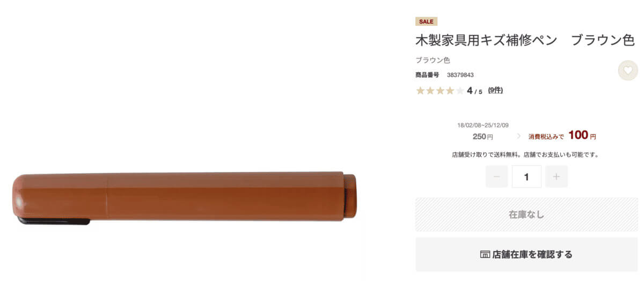
Task: Click the fourth rating star
Action: [450, 91]
